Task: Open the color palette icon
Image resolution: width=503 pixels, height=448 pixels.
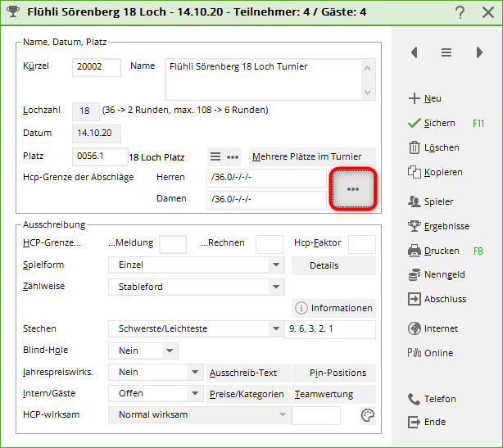Action: click(x=368, y=415)
